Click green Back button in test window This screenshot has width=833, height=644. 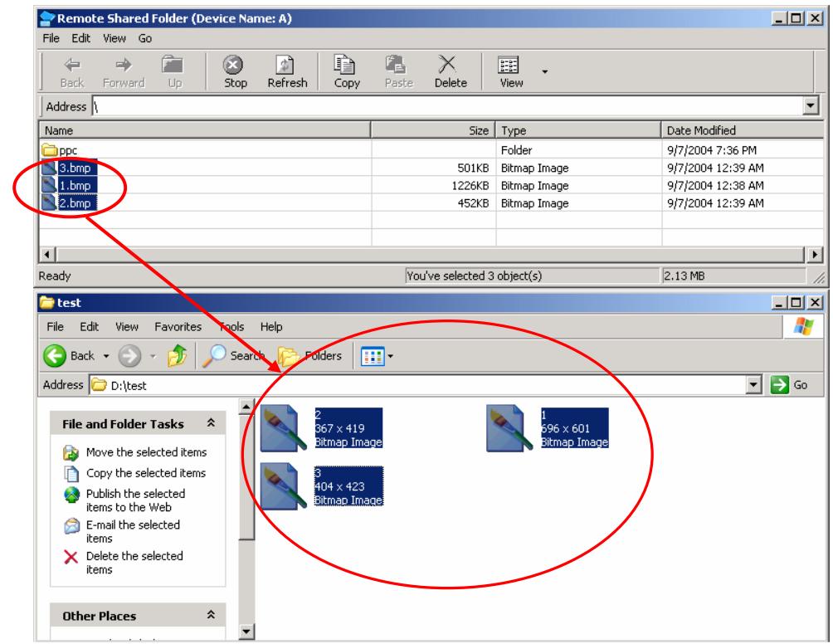coord(69,356)
